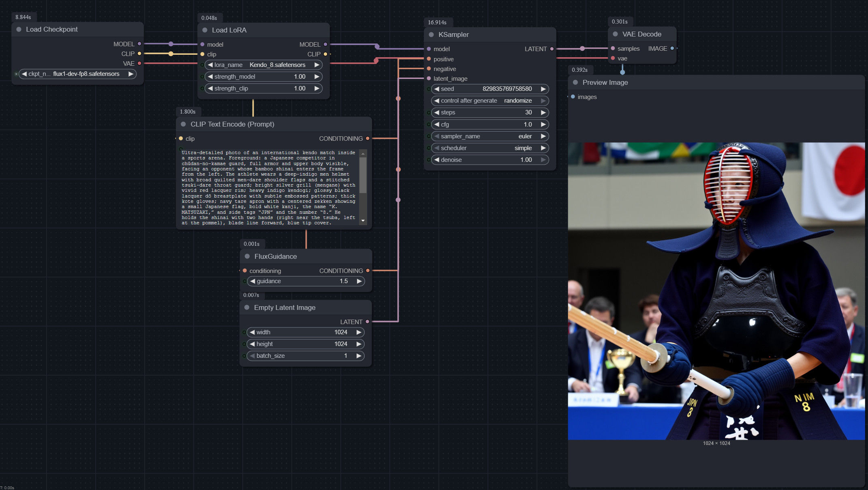Image resolution: width=868 pixels, height=490 pixels.
Task: Increase latent height with right arrow
Action: tap(359, 344)
